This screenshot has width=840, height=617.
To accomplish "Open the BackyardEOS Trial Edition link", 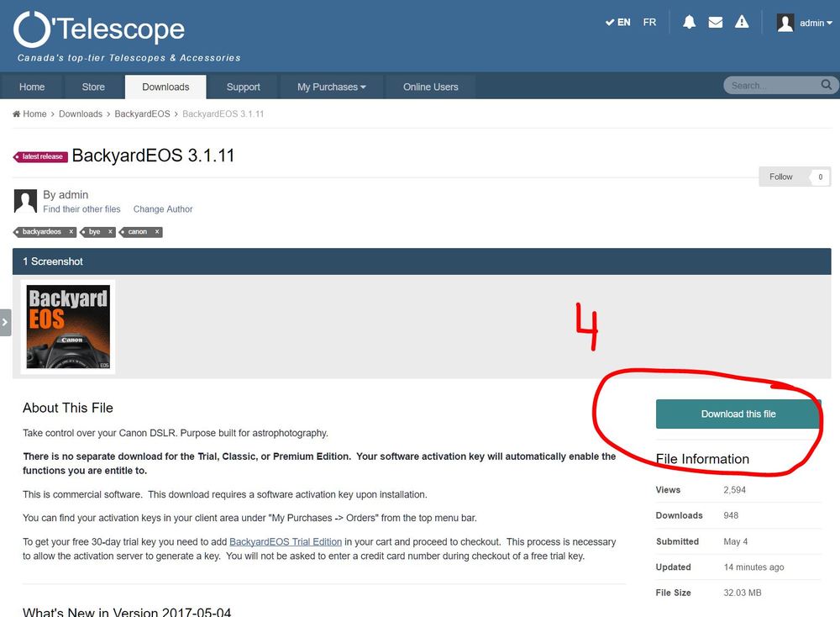I will (286, 542).
